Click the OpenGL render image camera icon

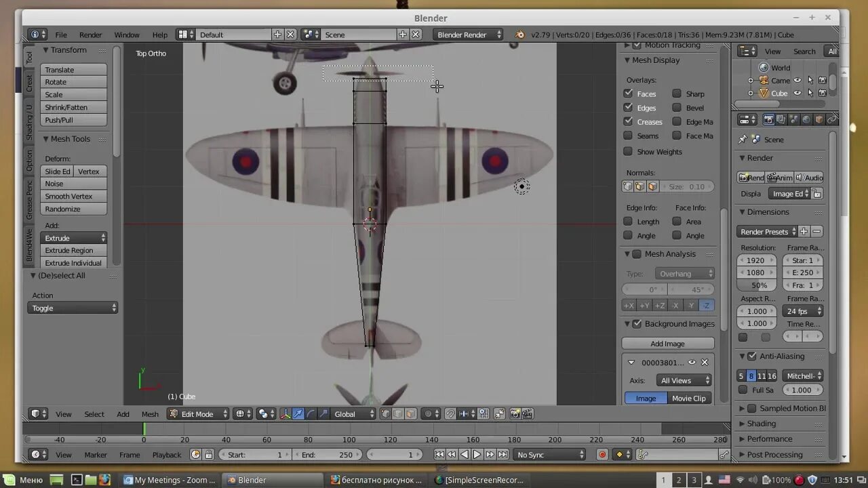(515, 414)
